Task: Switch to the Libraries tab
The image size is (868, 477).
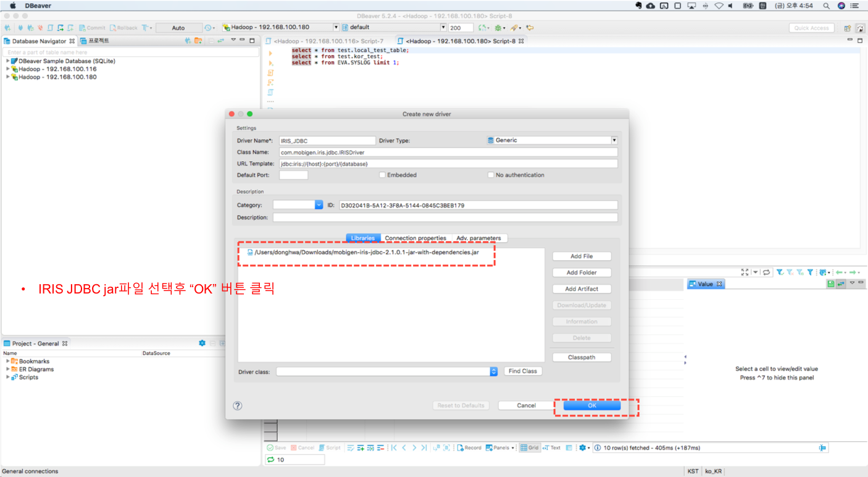Action: click(x=362, y=238)
